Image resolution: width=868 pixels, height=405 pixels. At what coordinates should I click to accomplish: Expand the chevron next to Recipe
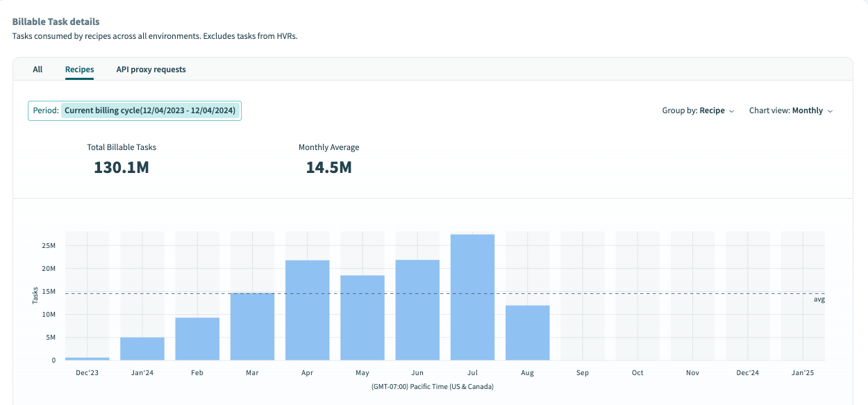click(732, 110)
